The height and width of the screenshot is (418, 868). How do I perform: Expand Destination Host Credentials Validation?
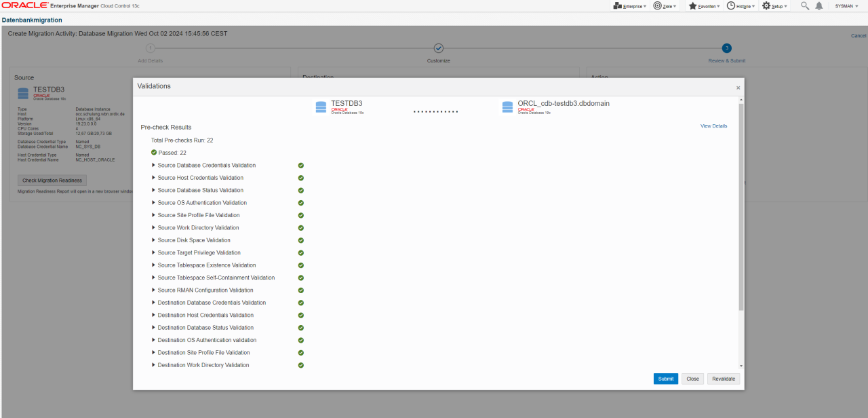coord(154,315)
